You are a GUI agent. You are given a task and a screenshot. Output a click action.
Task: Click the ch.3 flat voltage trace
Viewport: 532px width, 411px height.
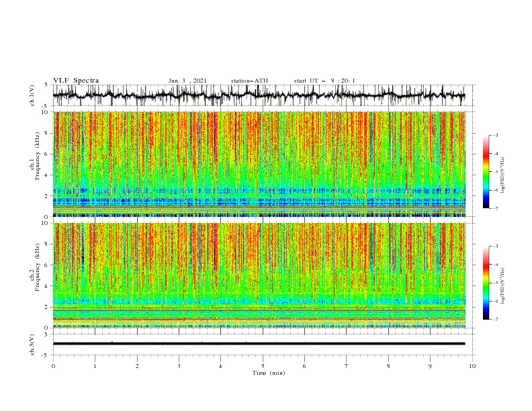pyautogui.click(x=259, y=344)
